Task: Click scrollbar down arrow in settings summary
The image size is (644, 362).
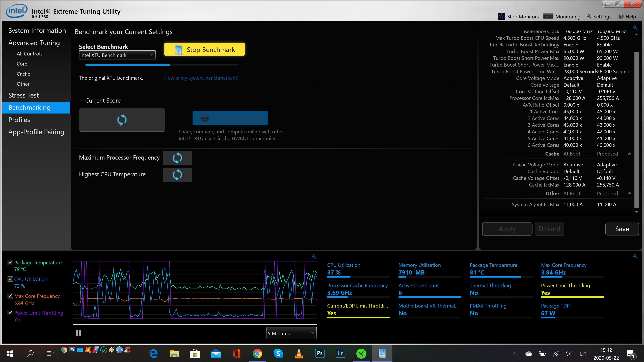Action: (x=636, y=212)
